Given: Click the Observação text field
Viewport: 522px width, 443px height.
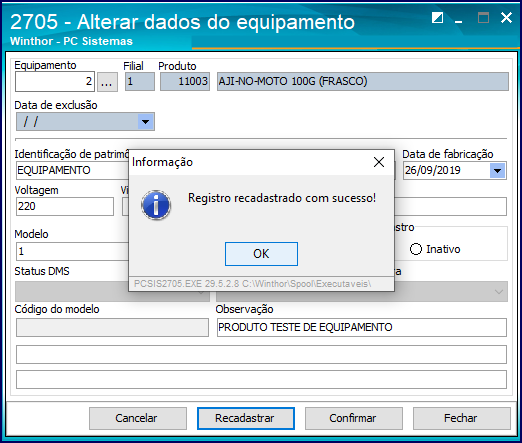Looking at the screenshot, I should click(x=362, y=327).
